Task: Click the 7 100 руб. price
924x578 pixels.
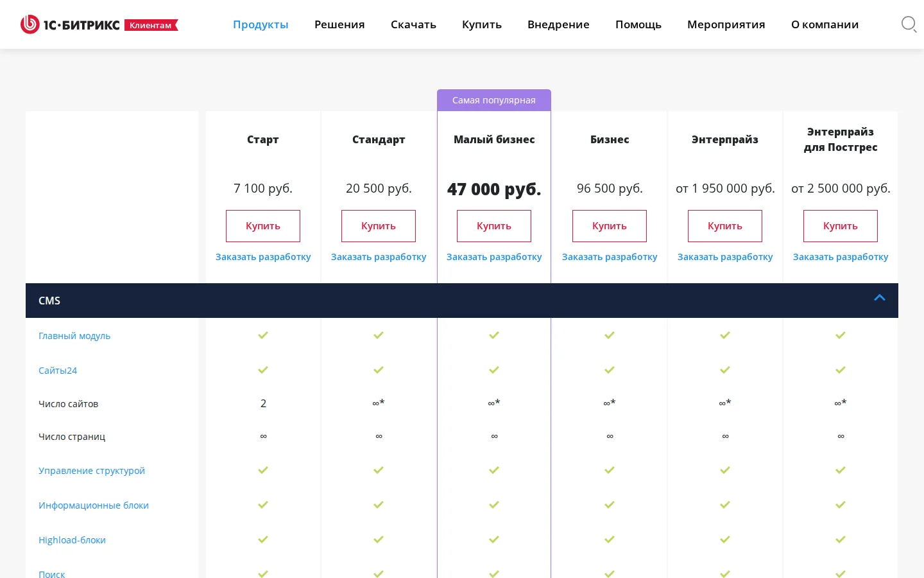Action: (263, 188)
